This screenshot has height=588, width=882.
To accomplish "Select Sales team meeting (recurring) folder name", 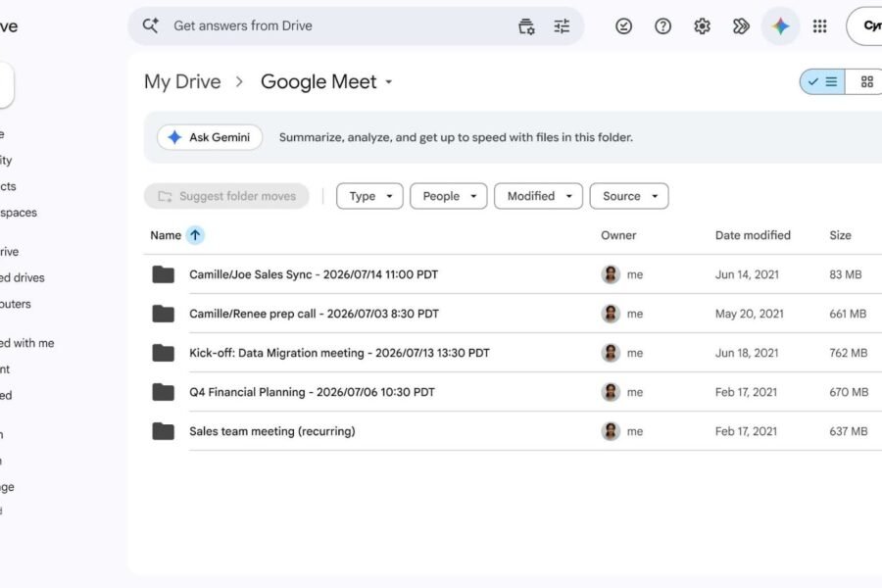I will coord(272,431).
